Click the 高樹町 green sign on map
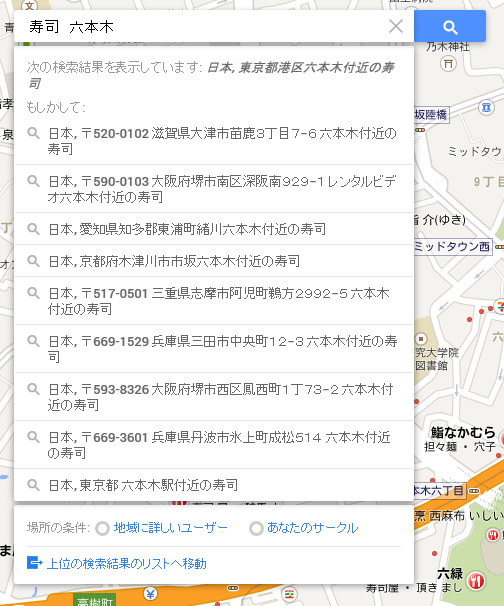The width and height of the screenshot is (504, 606). point(95,600)
